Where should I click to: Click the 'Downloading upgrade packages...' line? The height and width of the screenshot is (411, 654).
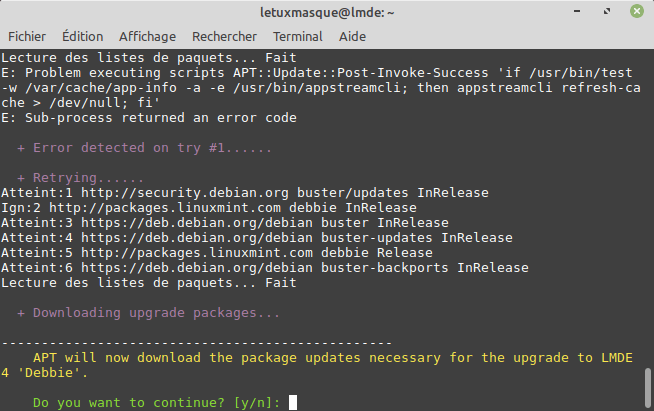[148, 313]
